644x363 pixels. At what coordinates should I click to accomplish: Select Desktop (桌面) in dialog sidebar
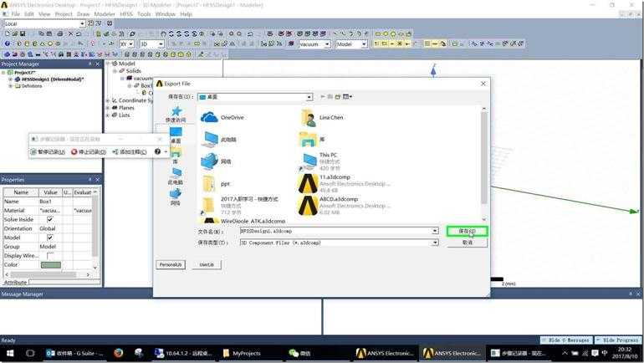click(x=176, y=135)
